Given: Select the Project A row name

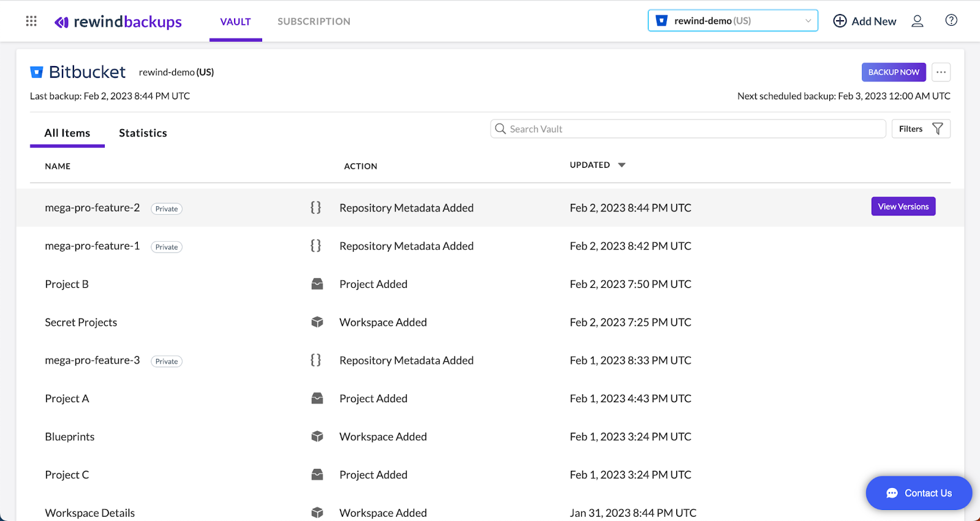Looking at the screenshot, I should 67,399.
